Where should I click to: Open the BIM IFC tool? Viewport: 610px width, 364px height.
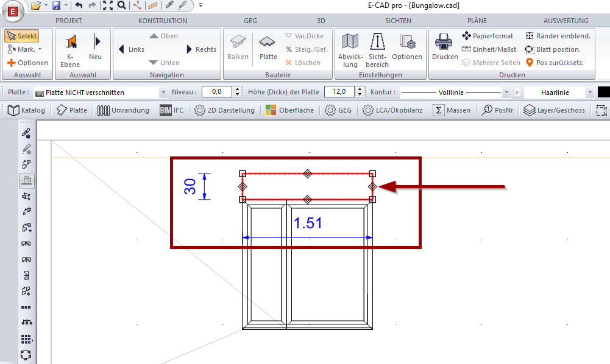tap(171, 110)
